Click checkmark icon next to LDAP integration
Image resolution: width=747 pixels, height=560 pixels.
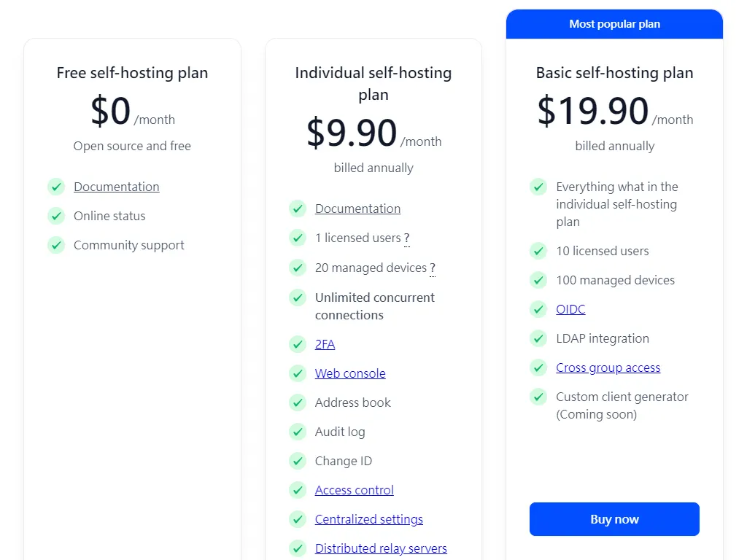538,338
